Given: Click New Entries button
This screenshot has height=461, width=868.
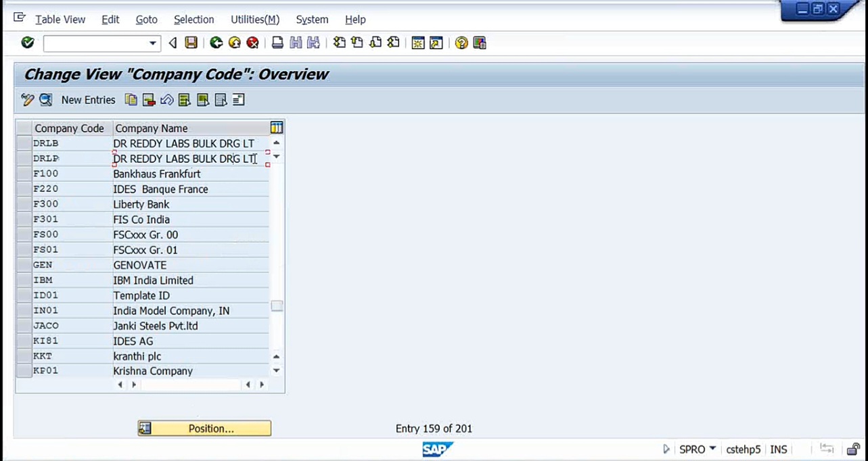Looking at the screenshot, I should tap(88, 99).
